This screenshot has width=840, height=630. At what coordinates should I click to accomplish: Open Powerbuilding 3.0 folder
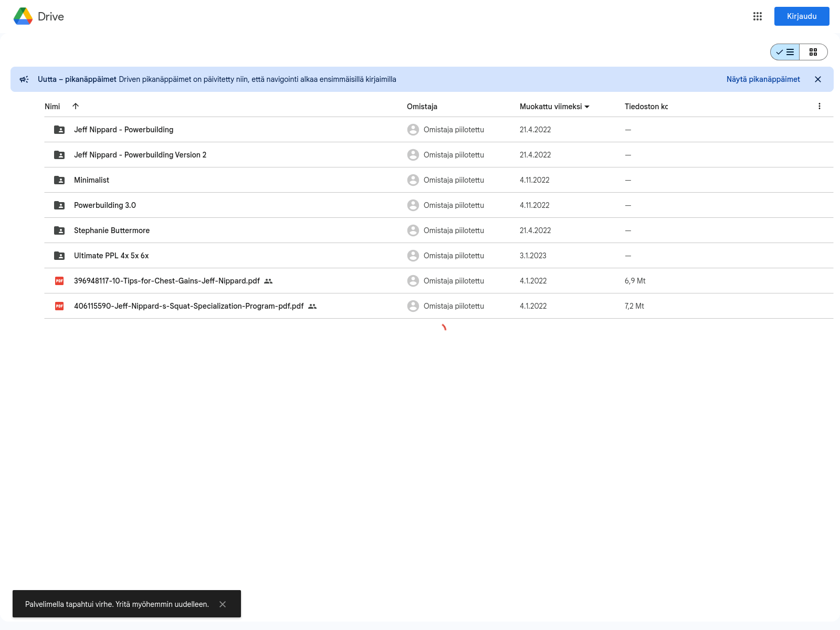point(105,205)
